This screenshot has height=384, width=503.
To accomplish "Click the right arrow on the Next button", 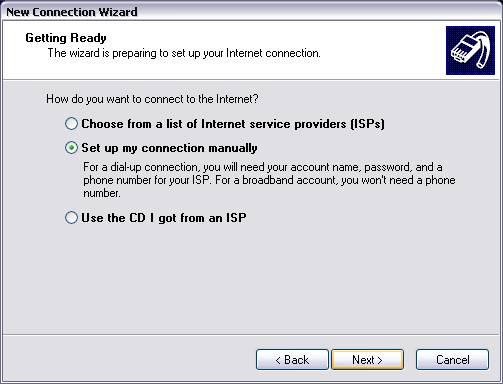I will pos(380,360).
